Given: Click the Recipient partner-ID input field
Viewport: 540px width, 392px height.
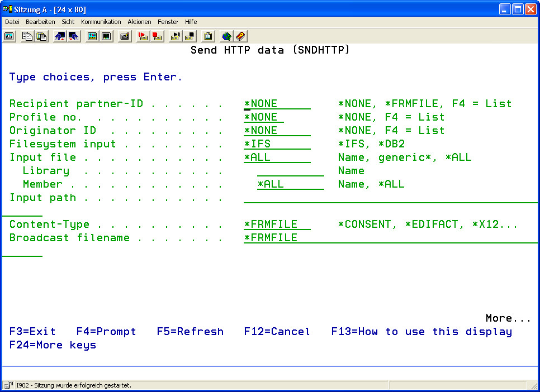Looking at the screenshot, I should tap(277, 104).
